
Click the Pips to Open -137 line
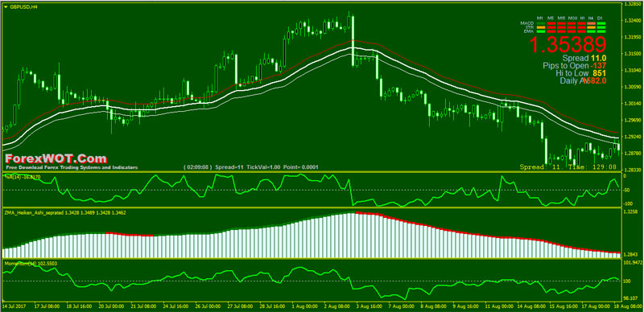tap(575, 66)
